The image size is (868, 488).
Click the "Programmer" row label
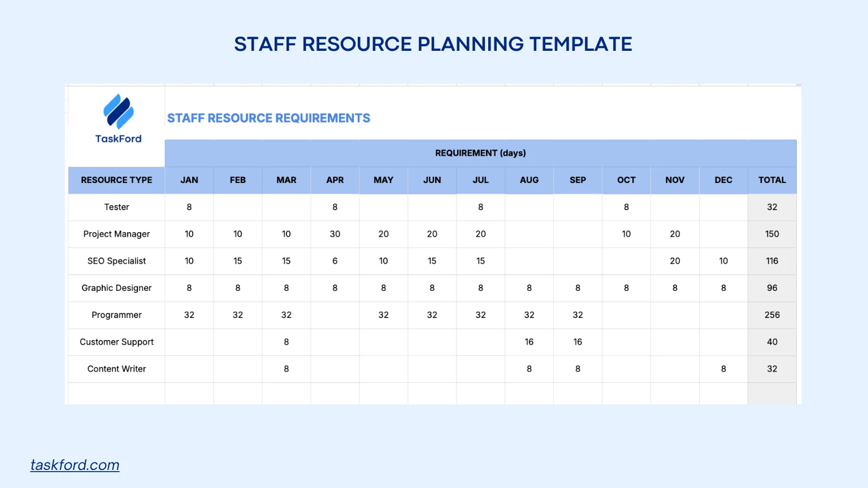116,315
